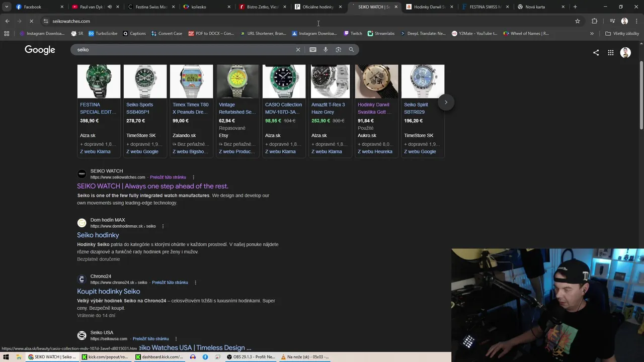This screenshot has width=644, height=362.
Task: Open the Všetky záložky bookmarks folder
Action: [x=622, y=33]
